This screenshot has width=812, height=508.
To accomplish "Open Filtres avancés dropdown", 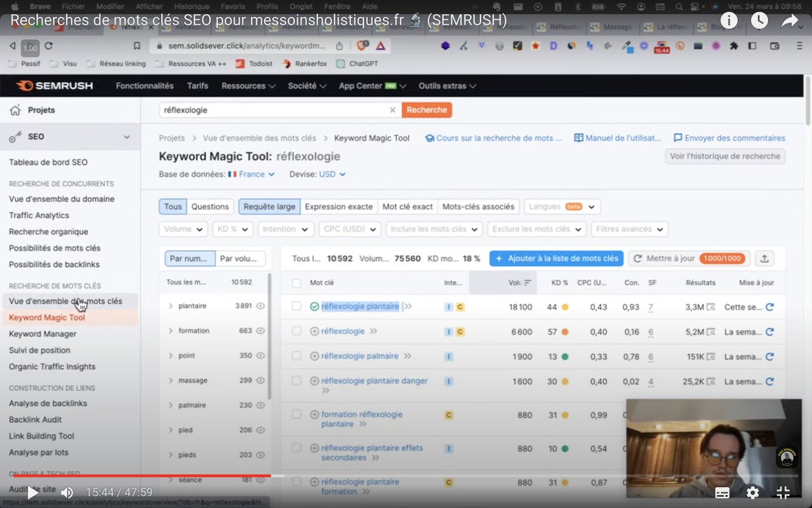I will (x=629, y=229).
